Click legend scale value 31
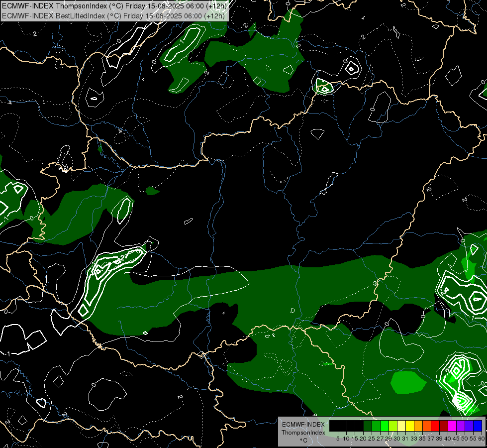487x448 pixels. tap(405, 439)
